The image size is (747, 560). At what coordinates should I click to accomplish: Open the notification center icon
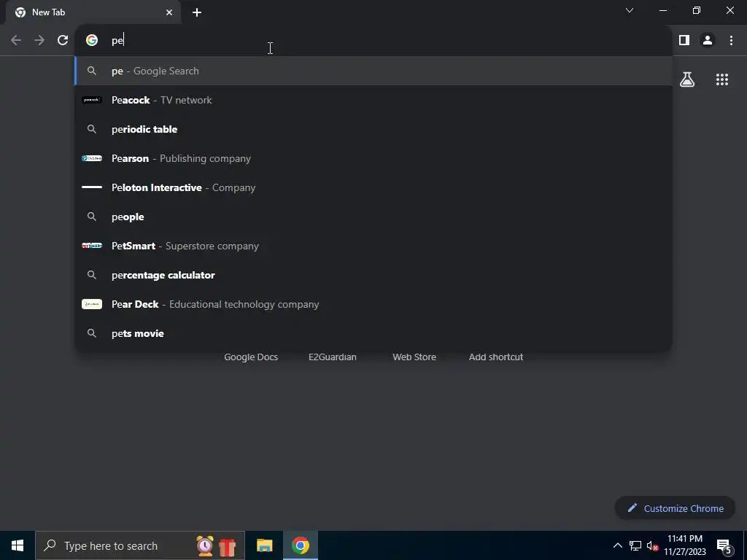click(724, 545)
